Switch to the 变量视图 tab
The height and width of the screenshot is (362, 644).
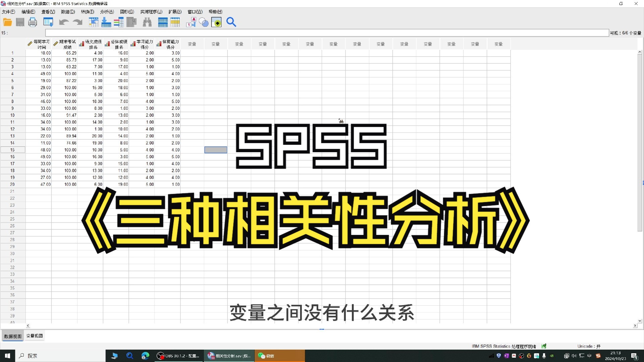coord(35,336)
